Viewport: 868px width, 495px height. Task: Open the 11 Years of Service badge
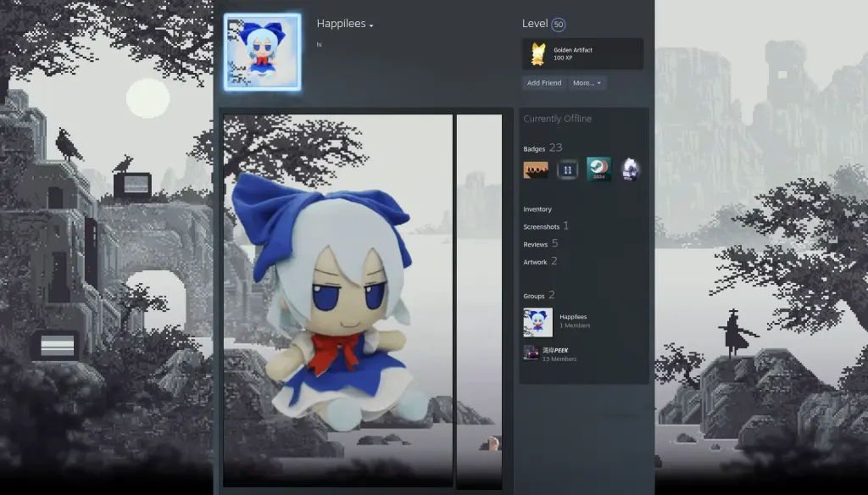(566, 169)
